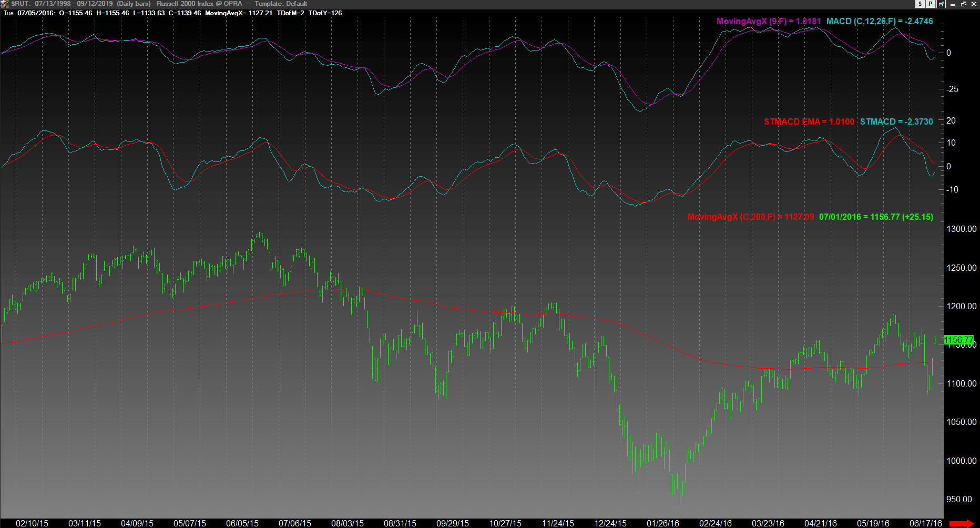980x528 pixels.
Task: Click the Tue 07/05/2016 date in data line
Action: pyautogui.click(x=29, y=13)
